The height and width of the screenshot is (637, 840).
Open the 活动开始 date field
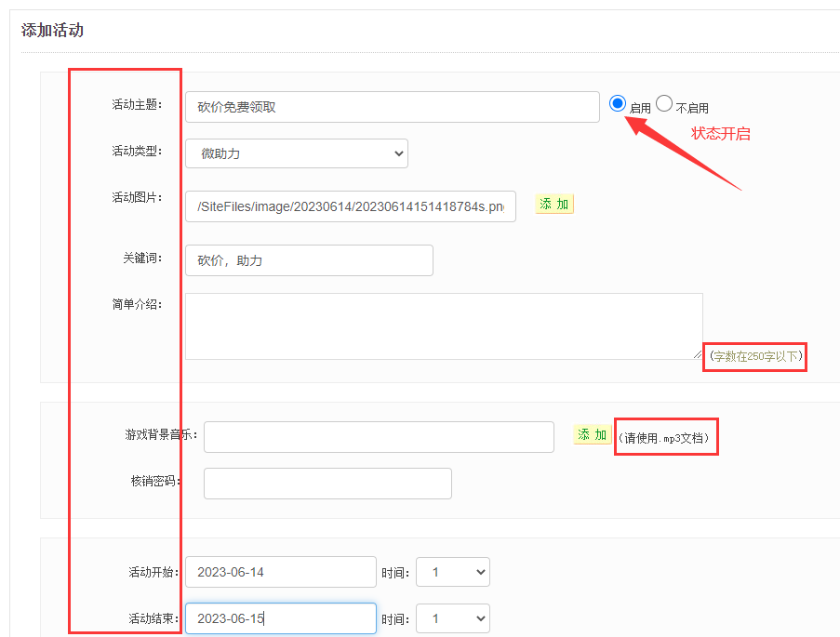pyautogui.click(x=280, y=572)
